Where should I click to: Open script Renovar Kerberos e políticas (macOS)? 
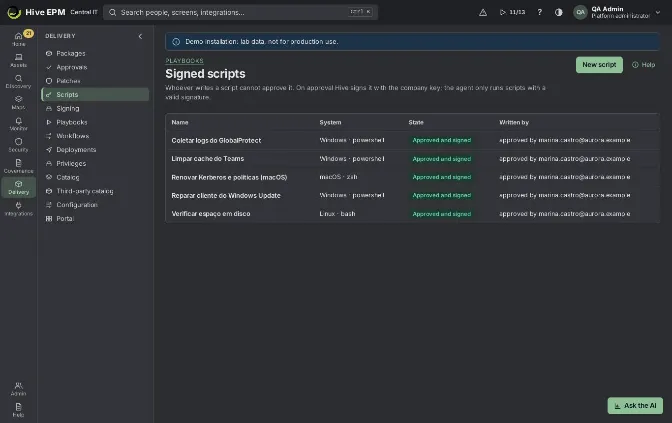[229, 177]
